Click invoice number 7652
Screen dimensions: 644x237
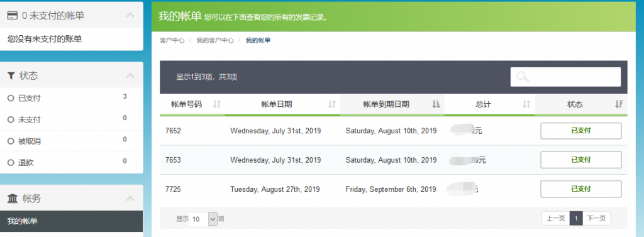point(173,131)
